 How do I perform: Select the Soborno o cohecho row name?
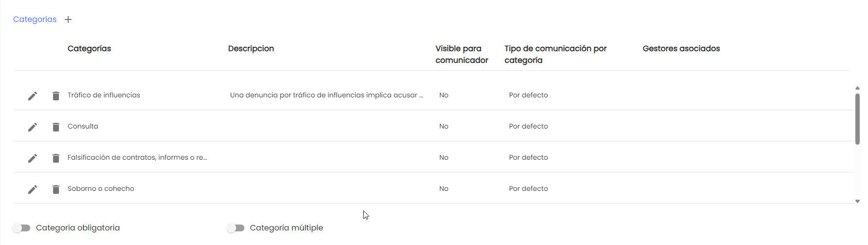click(x=101, y=188)
